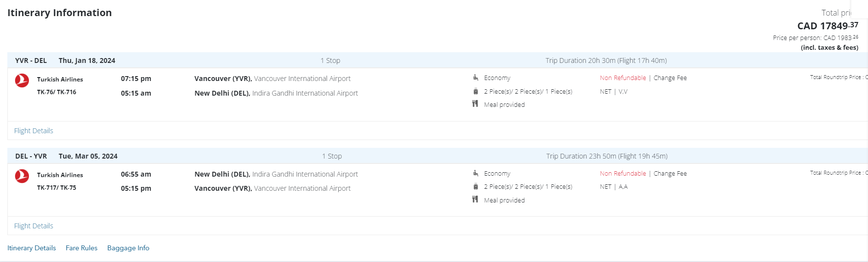Click the seat icon for outbound Economy
The width and height of the screenshot is (868, 262).
476,78
